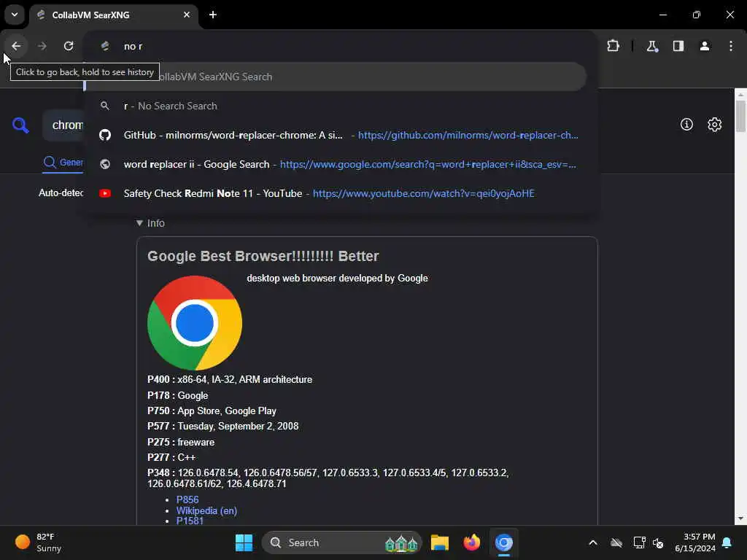Open the SearXNG info icon
747x560 pixels.
click(686, 124)
